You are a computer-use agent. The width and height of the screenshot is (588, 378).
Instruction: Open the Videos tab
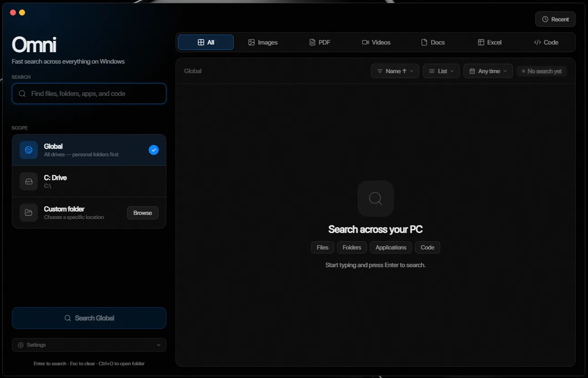(x=376, y=42)
